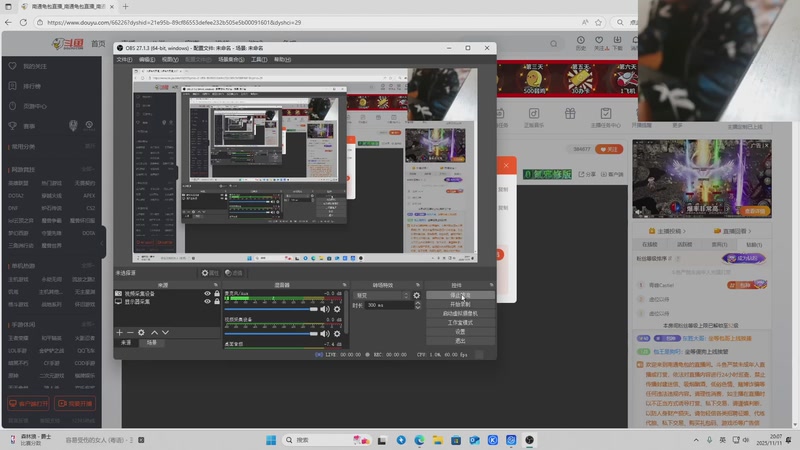Open File Explorer from the taskbar
Image resolution: width=800 pixels, height=450 pixels.
[437, 440]
